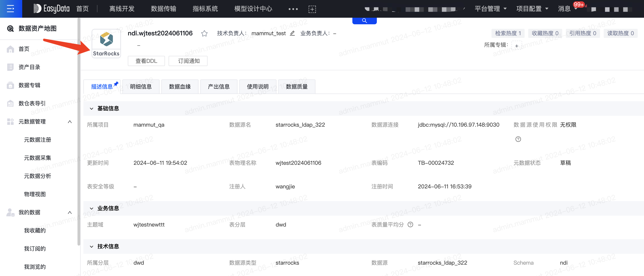The image size is (644, 276).
Task: Click the 查看DDL button
Action: (146, 61)
